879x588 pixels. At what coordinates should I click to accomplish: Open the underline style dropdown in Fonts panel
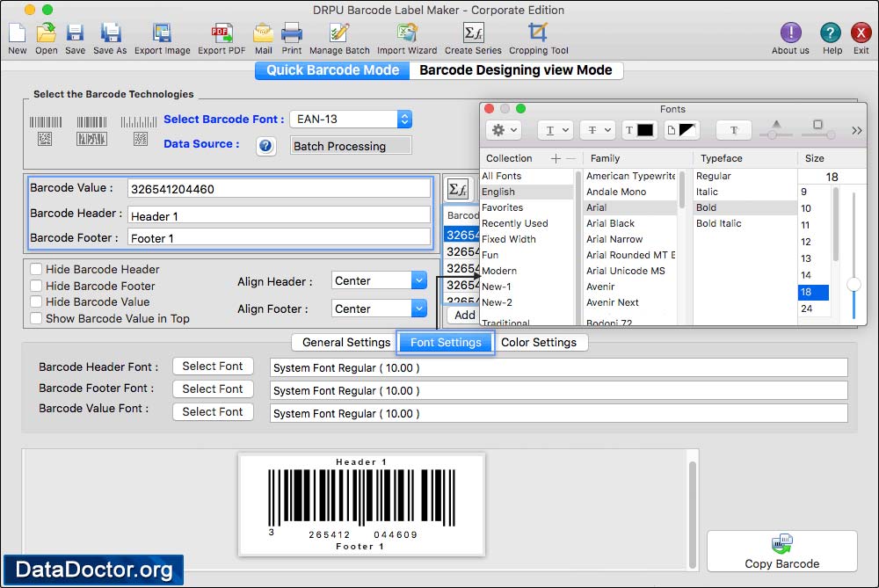pos(555,130)
